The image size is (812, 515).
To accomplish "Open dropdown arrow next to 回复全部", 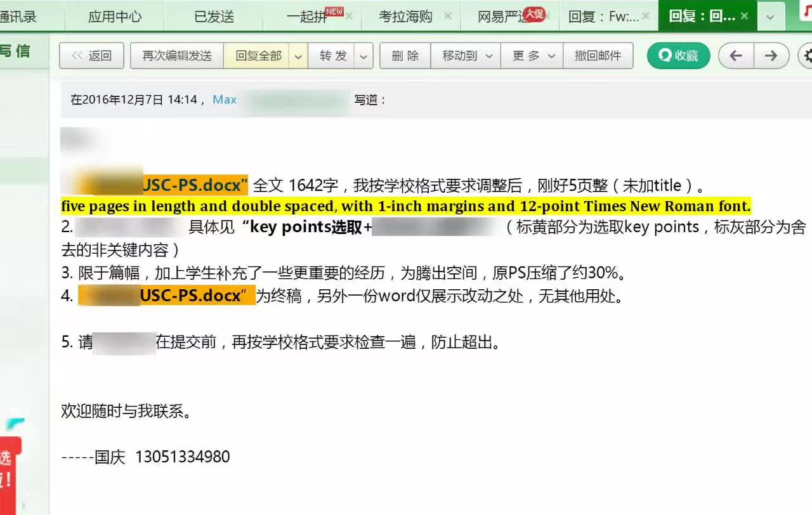I will coord(298,56).
